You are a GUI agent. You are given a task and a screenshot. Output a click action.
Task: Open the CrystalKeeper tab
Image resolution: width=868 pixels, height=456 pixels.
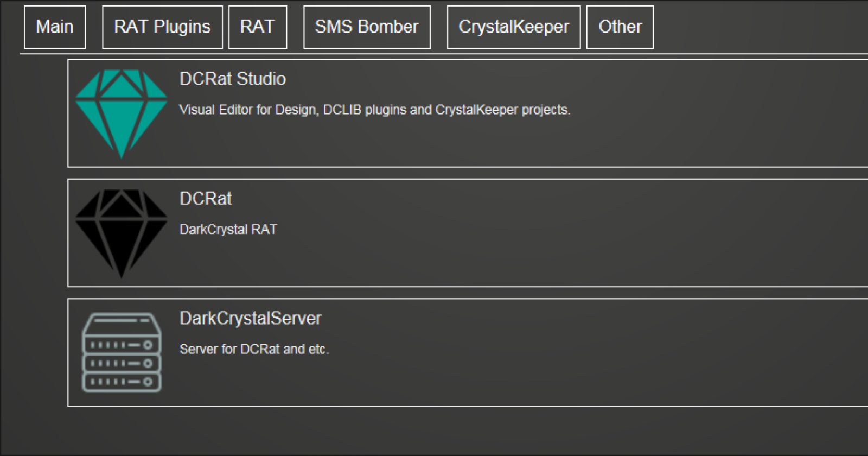pos(514,27)
